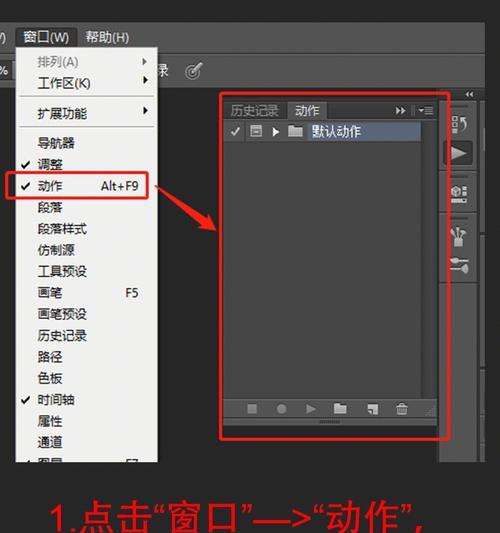Screen dimensions: 500x533
Task: Switch to the 历史记录 panel tab
Action: coord(255,111)
